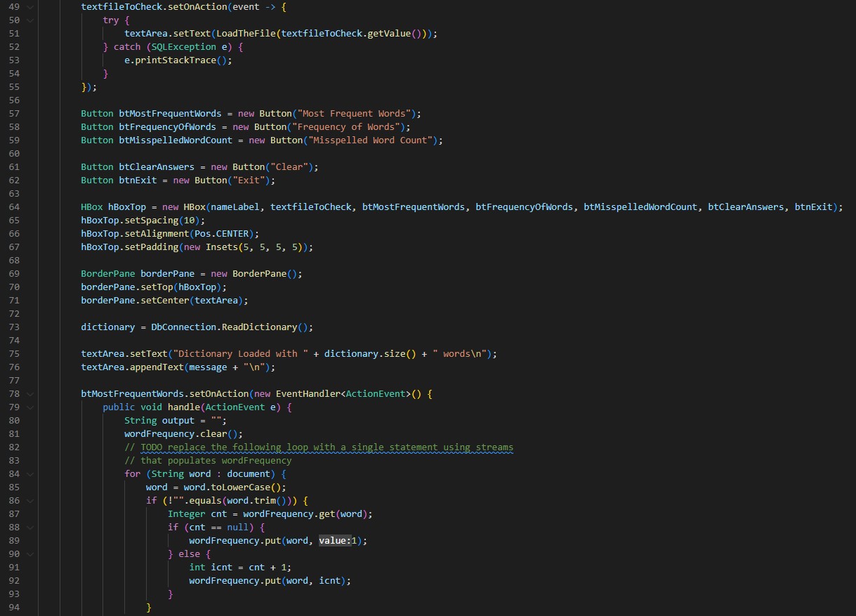856x616 pixels.
Task: Click the underlined TODO comment
Action: 327,447
